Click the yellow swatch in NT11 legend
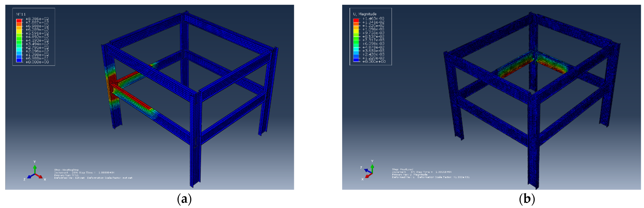This screenshot has height=208, width=644. [19, 31]
